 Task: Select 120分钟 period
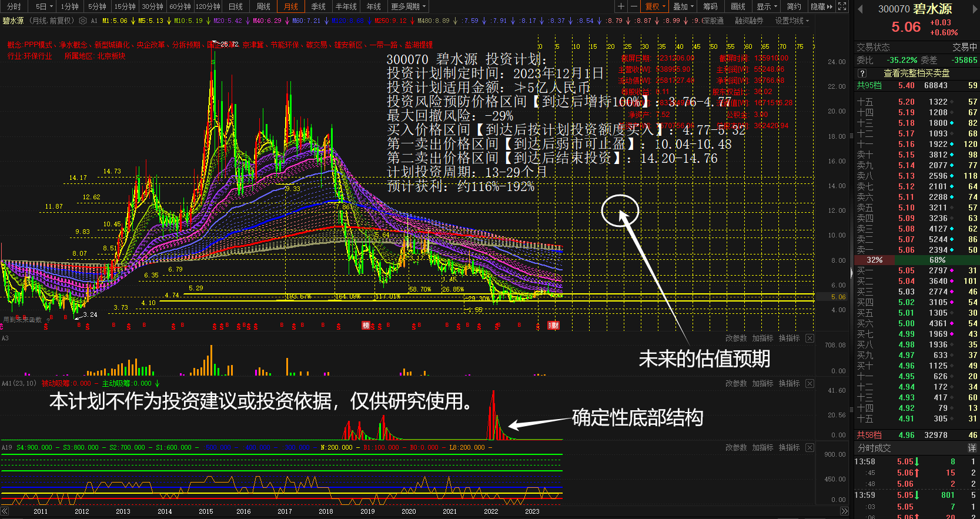(208, 6)
